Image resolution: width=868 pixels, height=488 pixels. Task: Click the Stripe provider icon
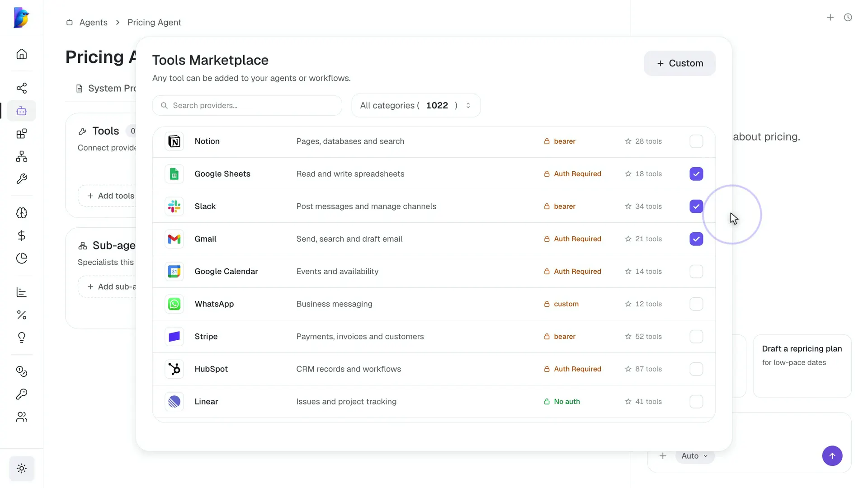point(174,337)
